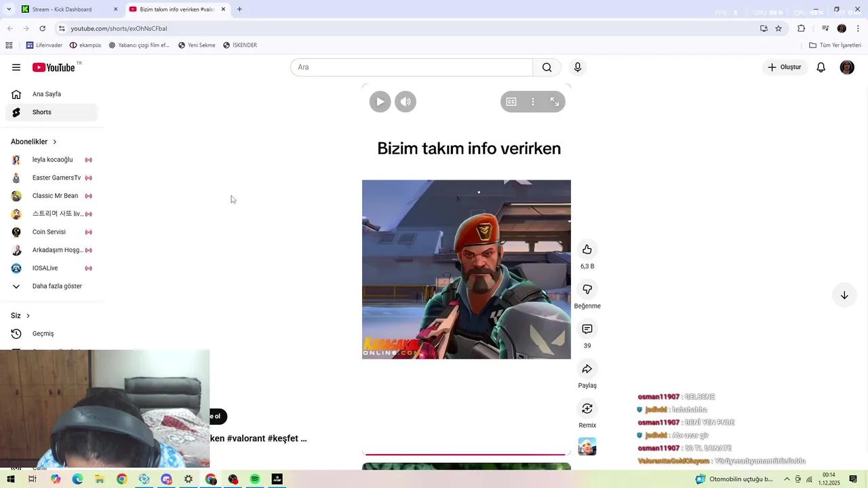Expand Daha fazla göster
The width and height of the screenshot is (868, 488).
(52, 286)
